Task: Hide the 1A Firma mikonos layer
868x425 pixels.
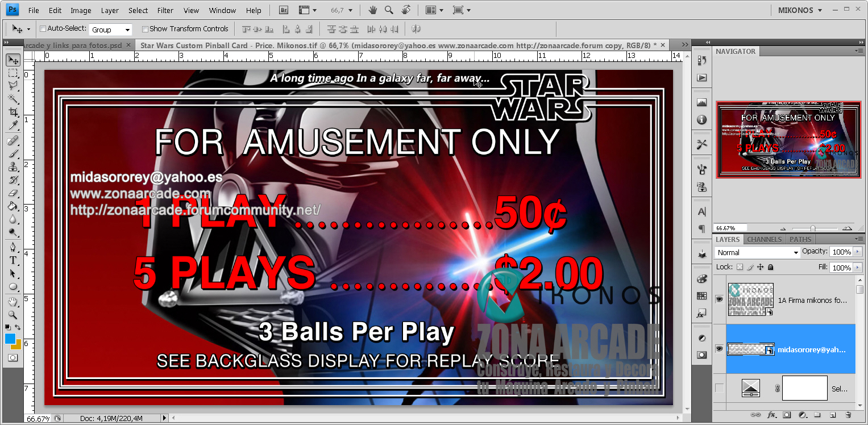Action: point(719,299)
